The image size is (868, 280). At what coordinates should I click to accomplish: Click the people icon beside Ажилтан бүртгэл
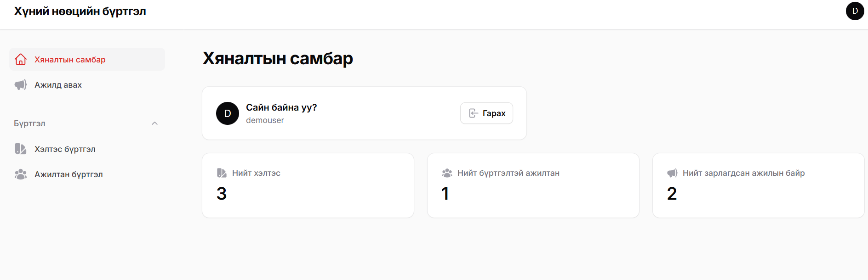pos(21,174)
